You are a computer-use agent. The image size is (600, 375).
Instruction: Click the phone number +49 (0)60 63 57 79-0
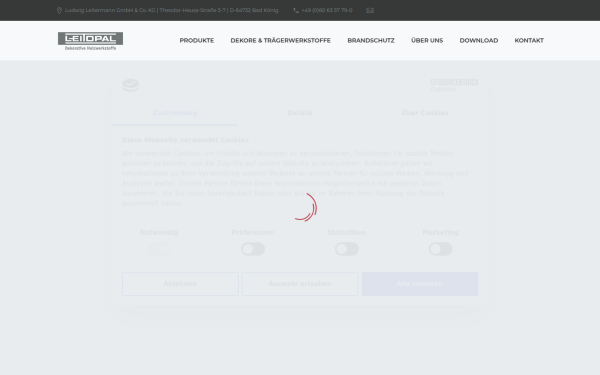coord(327,10)
